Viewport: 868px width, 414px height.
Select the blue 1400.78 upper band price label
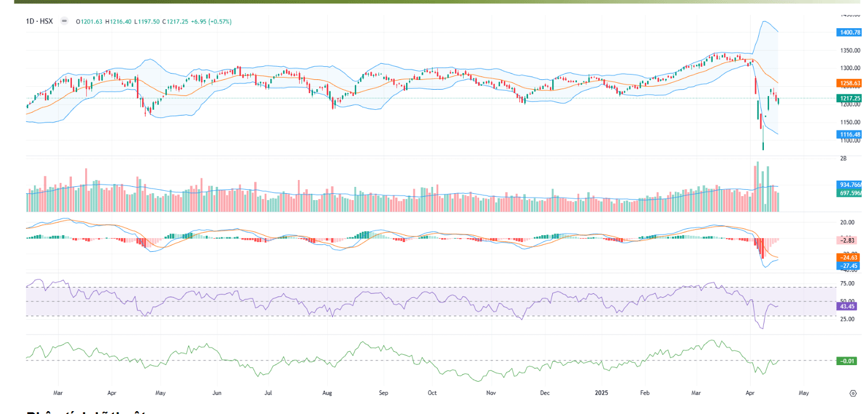849,33
